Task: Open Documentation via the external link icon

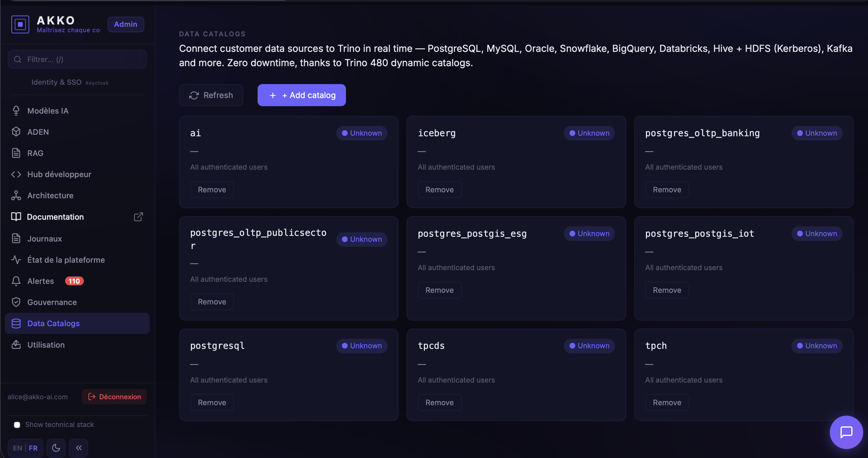Action: (138, 217)
